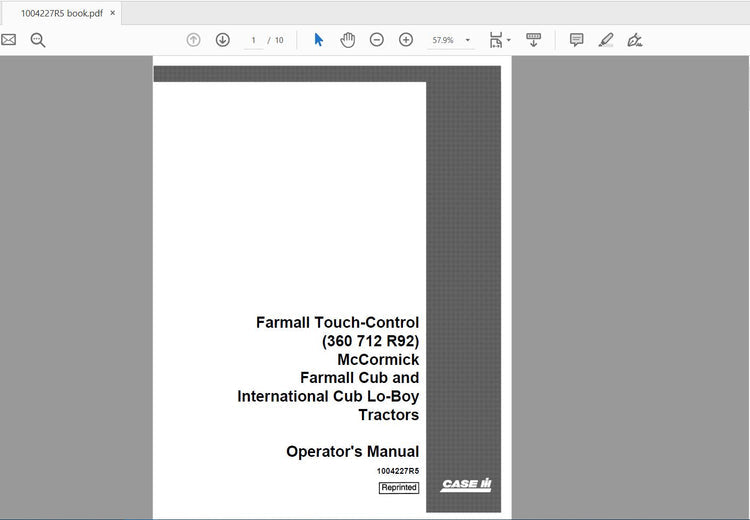The width and height of the screenshot is (750, 520).
Task: Open the find text magnifier tool
Action: pos(38,40)
